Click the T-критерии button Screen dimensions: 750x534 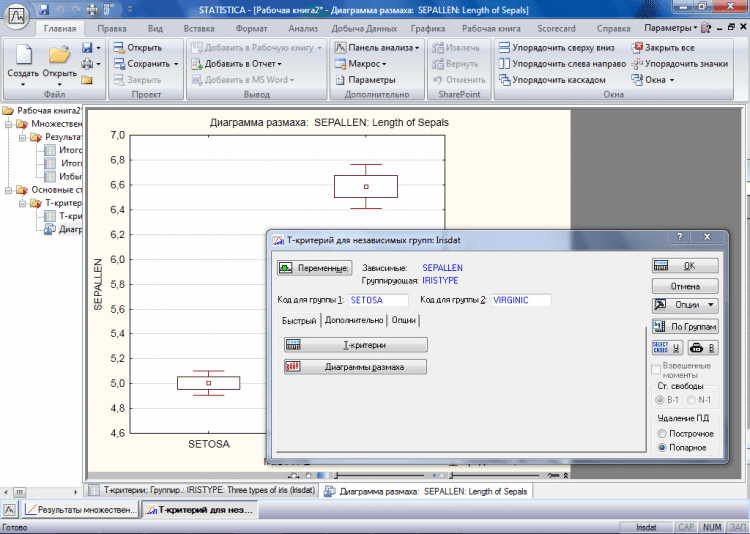[x=356, y=345]
